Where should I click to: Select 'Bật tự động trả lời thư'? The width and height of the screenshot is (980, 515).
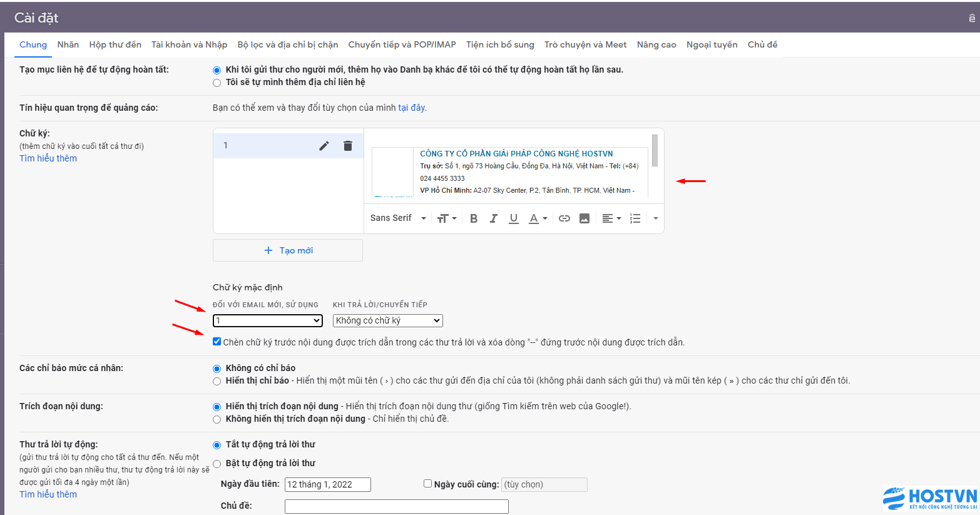(217, 464)
